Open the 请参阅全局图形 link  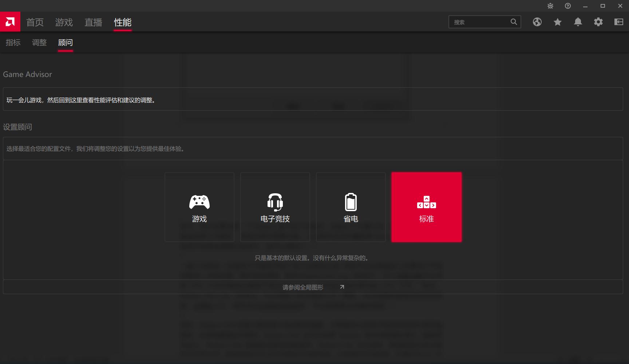(x=302, y=287)
